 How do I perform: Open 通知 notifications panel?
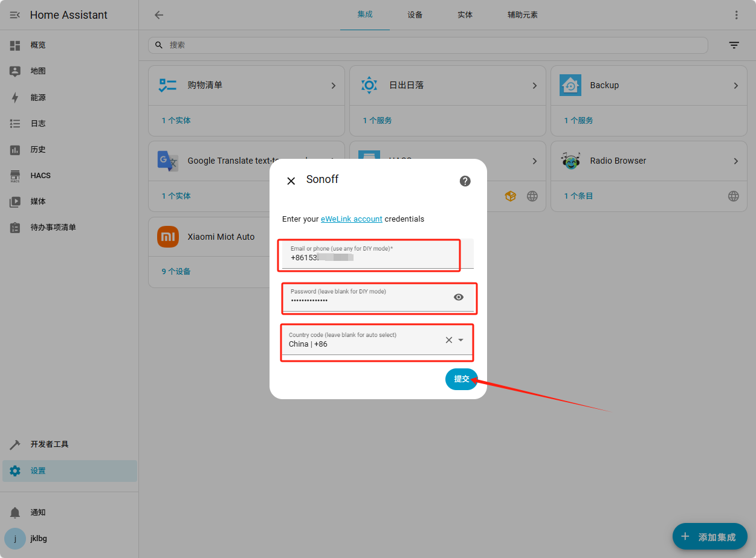69,513
